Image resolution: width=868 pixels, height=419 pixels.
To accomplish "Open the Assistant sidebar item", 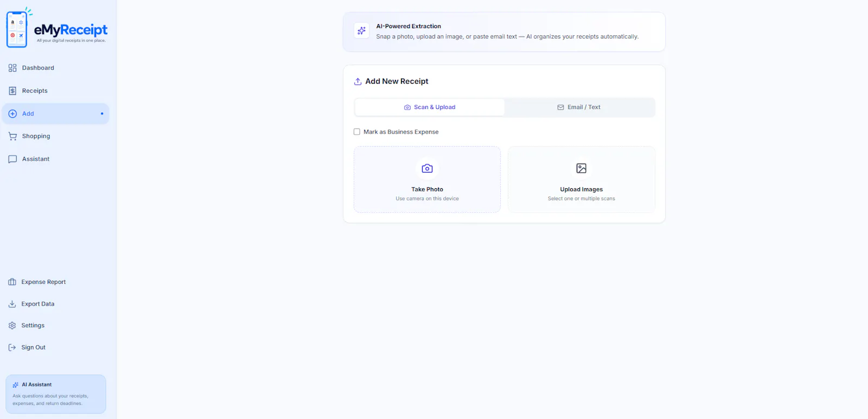I will point(56,159).
